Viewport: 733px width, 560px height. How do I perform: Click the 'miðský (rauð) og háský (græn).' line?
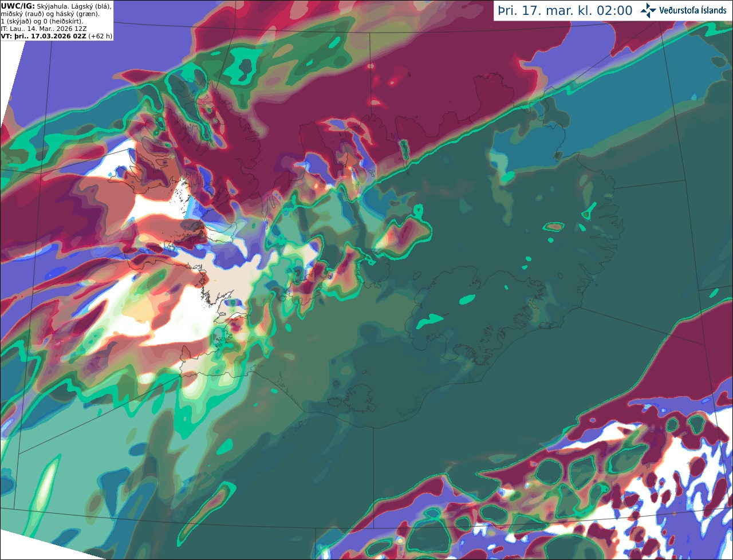click(50, 14)
